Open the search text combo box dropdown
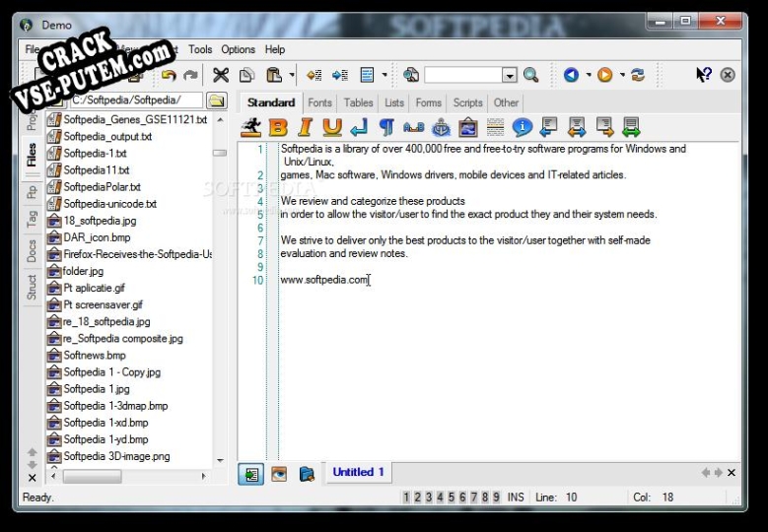768x532 pixels. click(x=510, y=75)
